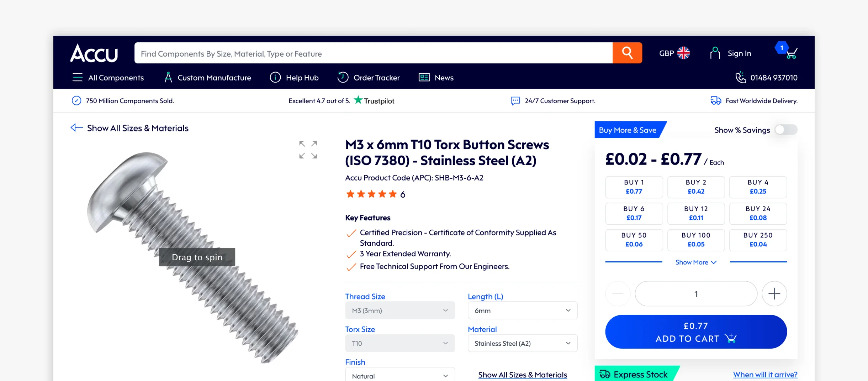Open the Length (L) dropdown
Image resolution: width=868 pixels, height=381 pixels.
point(522,310)
